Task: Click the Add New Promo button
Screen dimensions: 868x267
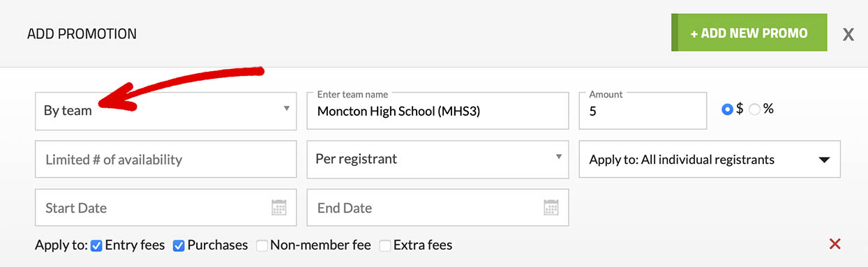Action: (x=749, y=33)
